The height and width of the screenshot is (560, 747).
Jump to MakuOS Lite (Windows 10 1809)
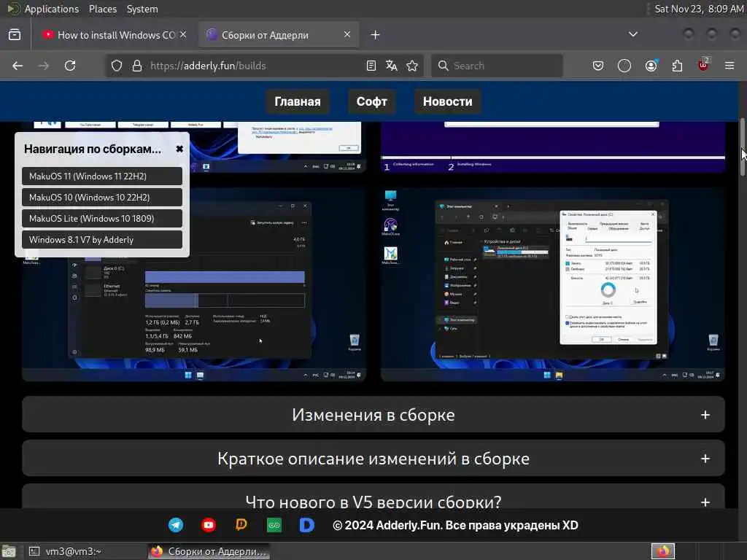102,219
